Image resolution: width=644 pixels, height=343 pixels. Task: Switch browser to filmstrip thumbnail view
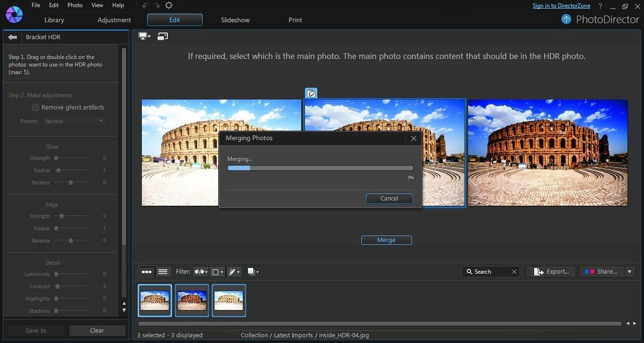(147, 272)
